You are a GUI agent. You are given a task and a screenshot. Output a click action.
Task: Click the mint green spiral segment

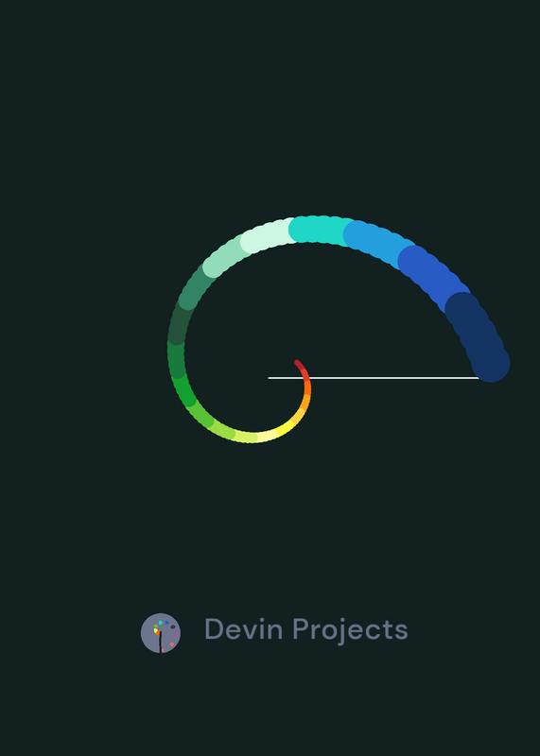click(x=226, y=255)
